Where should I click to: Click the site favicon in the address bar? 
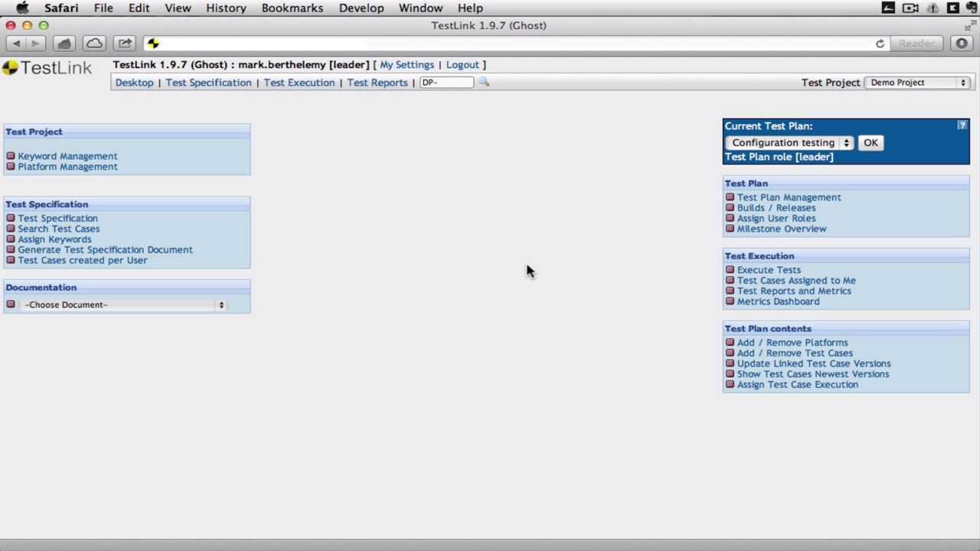point(153,44)
